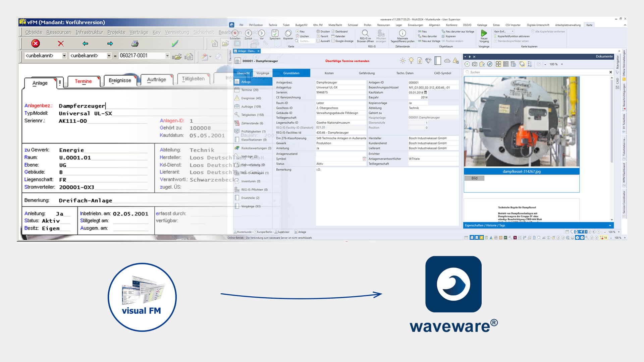
Task: Click the sun icon in Dampferzeuger header
Action: pyautogui.click(x=402, y=61)
